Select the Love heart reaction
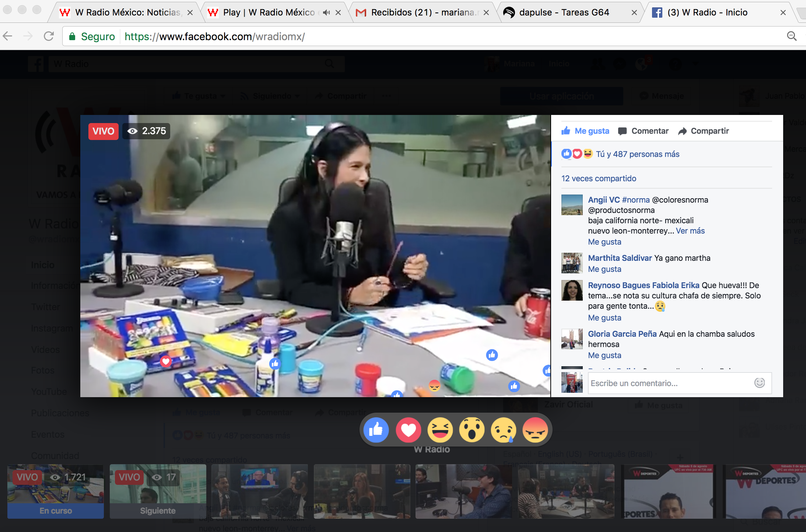The image size is (806, 532). click(x=408, y=430)
